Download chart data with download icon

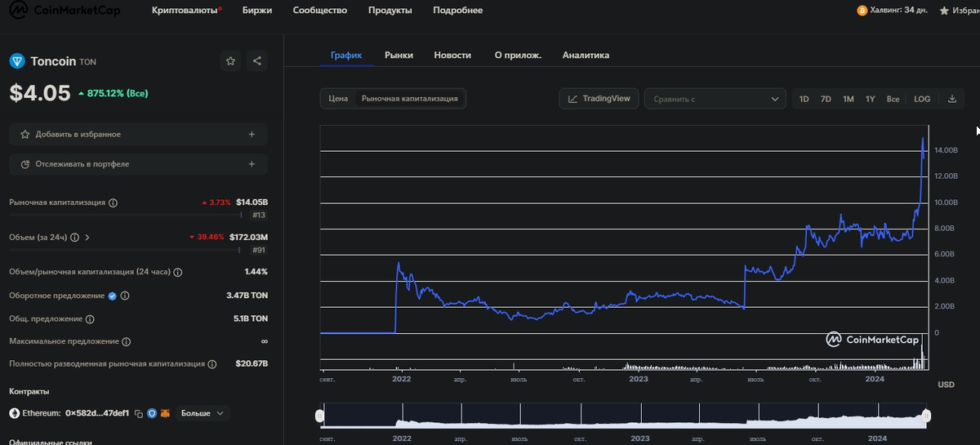click(x=952, y=99)
